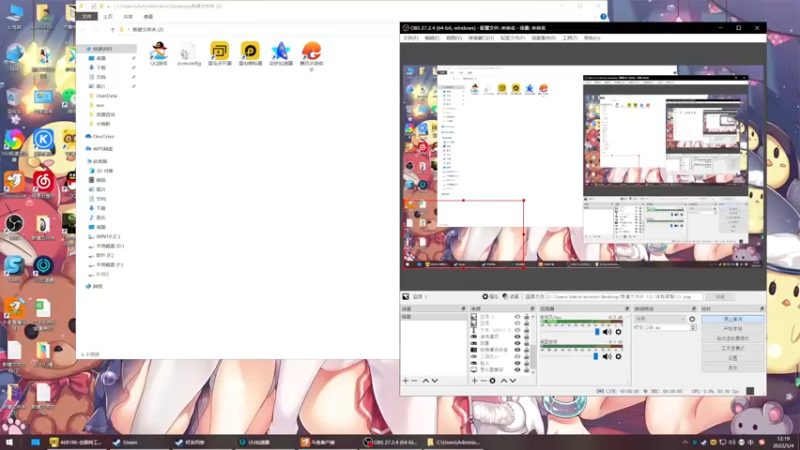Screen dimensions: 800x450
Task: Open 麦克风/Aux audio settings gear
Action: click(618, 332)
